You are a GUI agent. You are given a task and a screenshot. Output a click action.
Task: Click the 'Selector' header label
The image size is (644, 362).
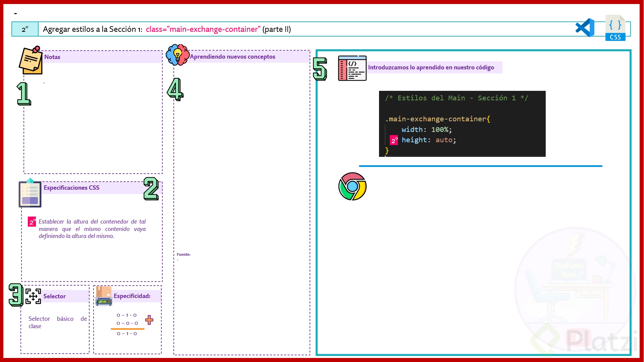click(54, 296)
